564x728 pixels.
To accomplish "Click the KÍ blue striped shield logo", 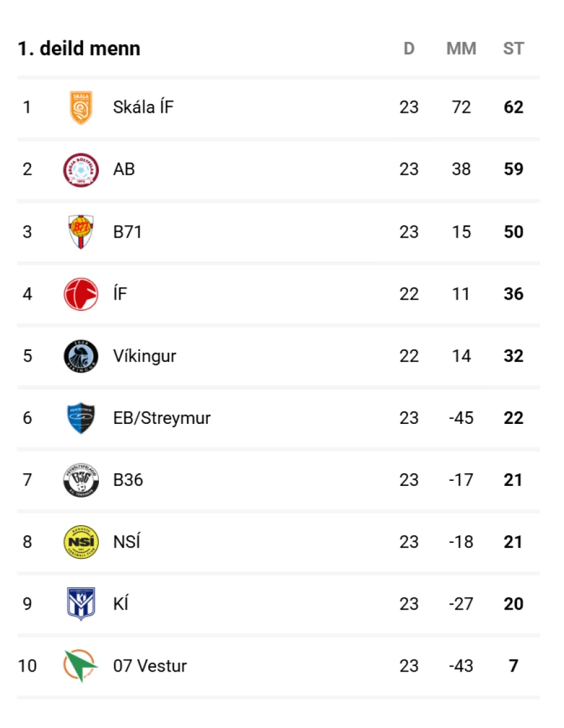I will (x=80, y=604).
